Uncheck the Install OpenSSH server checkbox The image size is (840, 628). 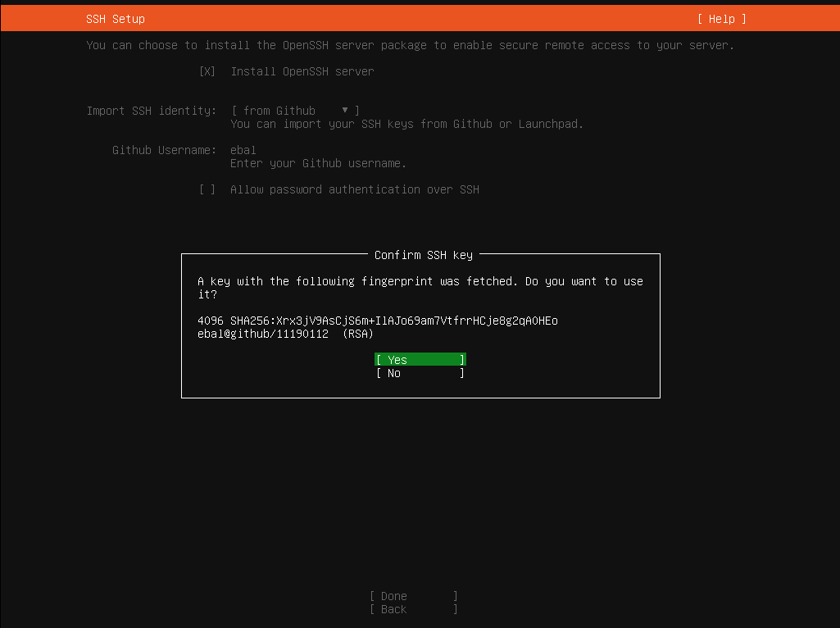coord(207,71)
